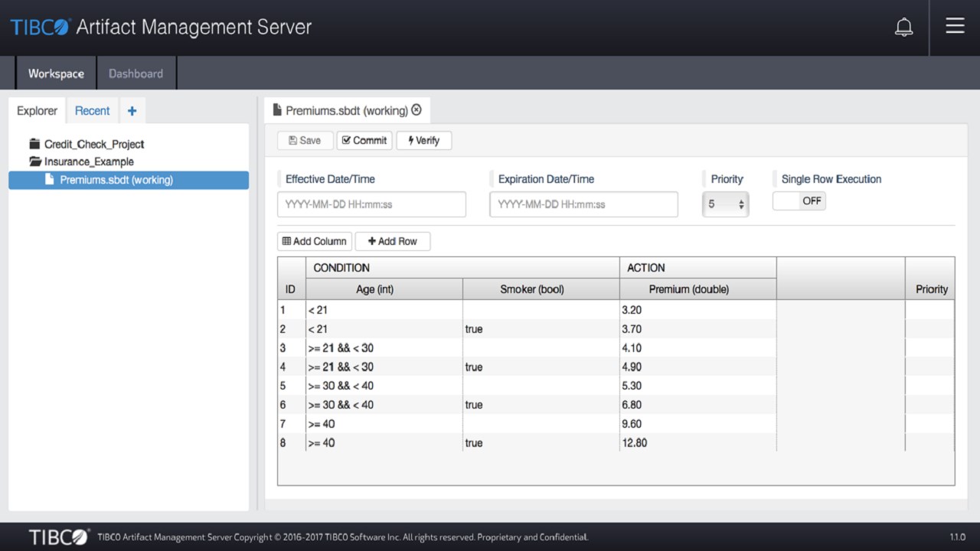Click the Insurance_Example open folder icon

pos(35,161)
